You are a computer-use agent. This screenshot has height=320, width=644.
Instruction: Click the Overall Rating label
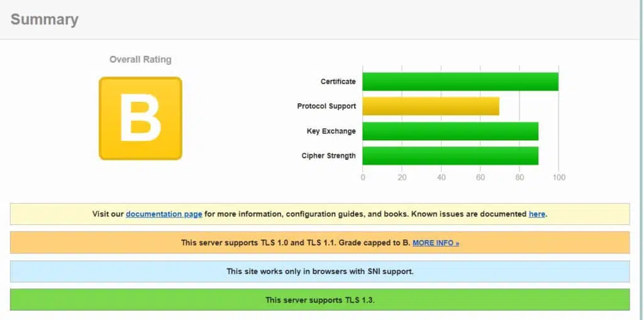click(140, 60)
